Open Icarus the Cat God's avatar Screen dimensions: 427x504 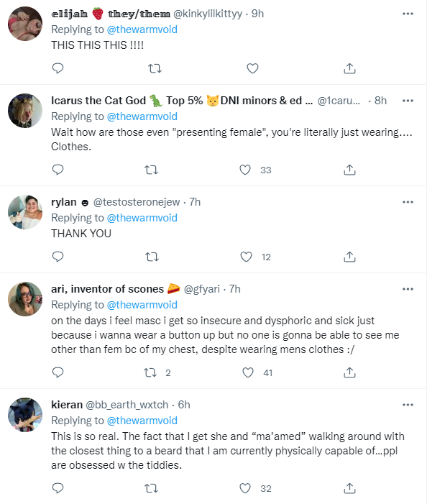[25, 111]
